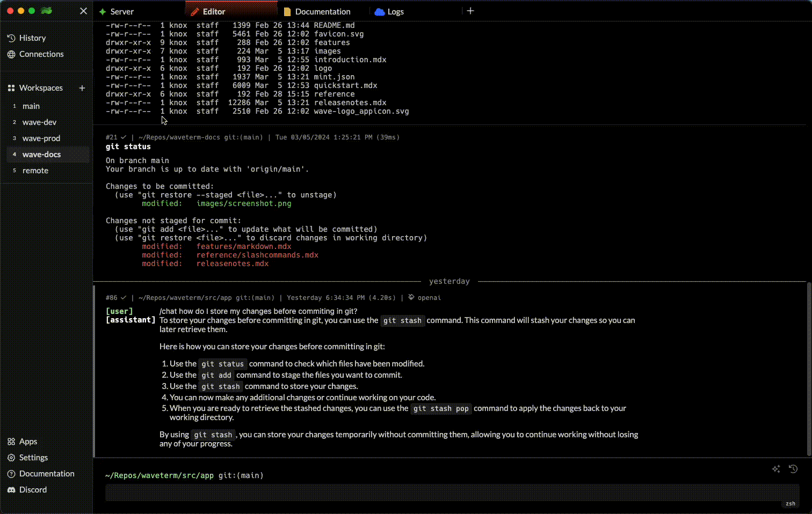Collapse the sidebar with the X icon

pyautogui.click(x=83, y=11)
